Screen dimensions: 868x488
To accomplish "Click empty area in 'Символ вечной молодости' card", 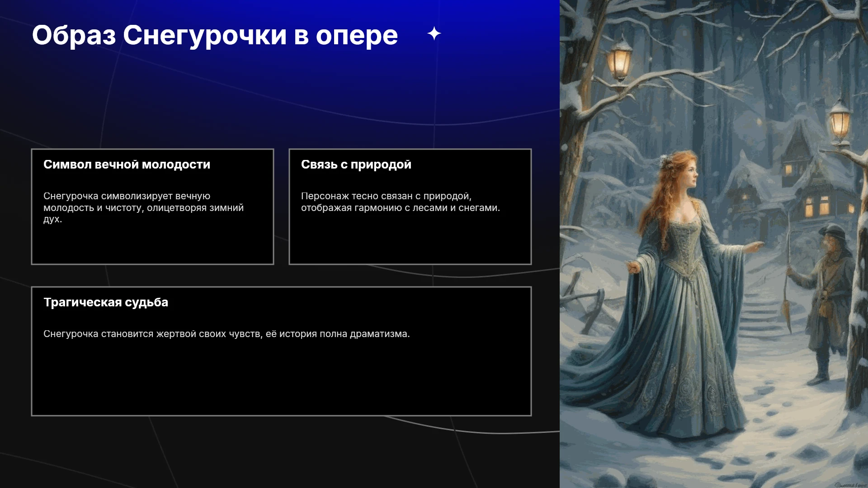I will pyautogui.click(x=152, y=246).
